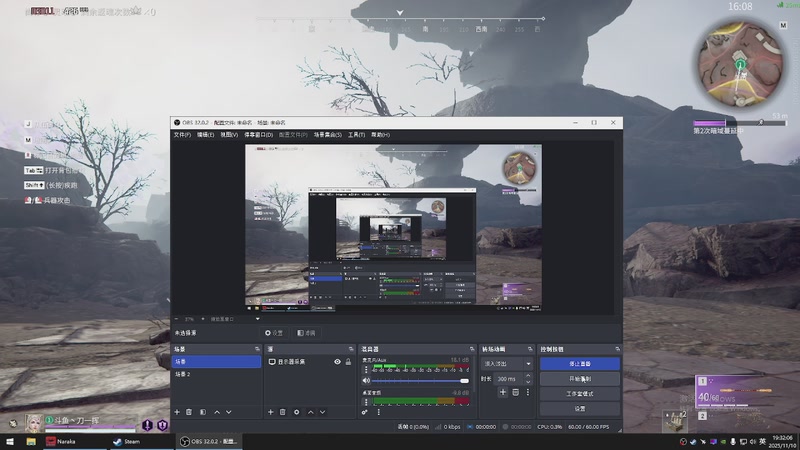Click the microphone icon in system tray

pyautogui.click(x=733, y=441)
